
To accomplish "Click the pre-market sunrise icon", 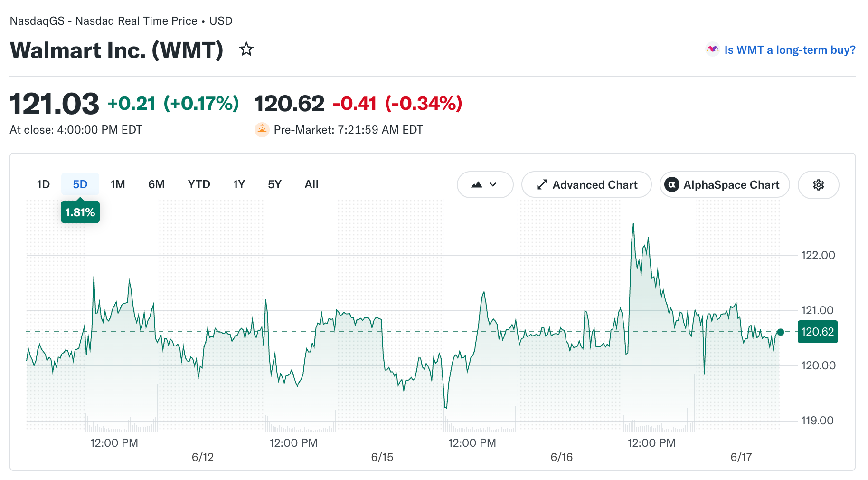I will pos(262,130).
